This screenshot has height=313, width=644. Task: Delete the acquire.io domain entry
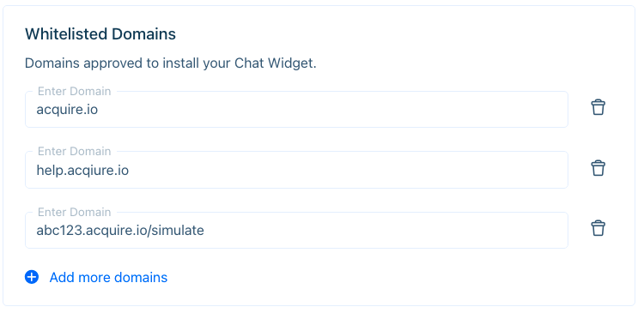(x=598, y=107)
